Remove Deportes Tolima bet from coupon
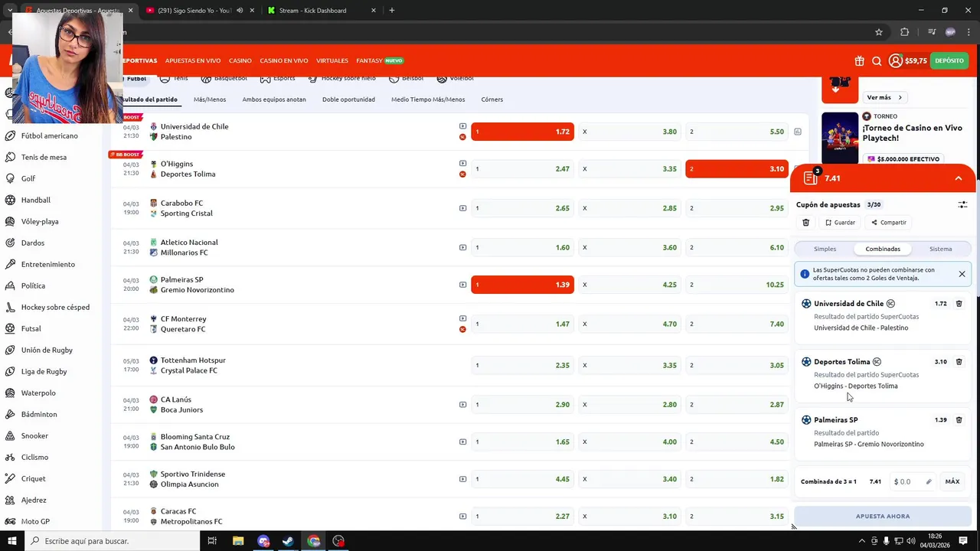This screenshot has height=551, width=980. click(959, 362)
